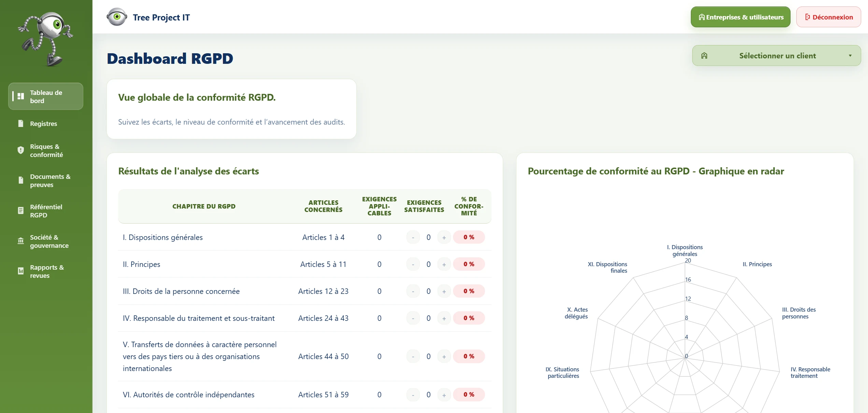Click 'VI. Autorités de contrôle indépendantes' row
Image resolution: width=868 pixels, height=413 pixels.
[189, 395]
